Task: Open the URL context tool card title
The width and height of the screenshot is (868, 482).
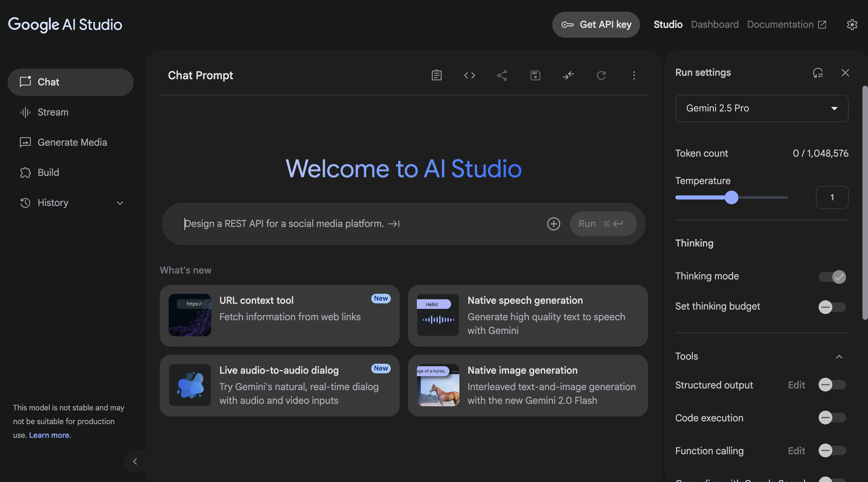Action: click(256, 300)
